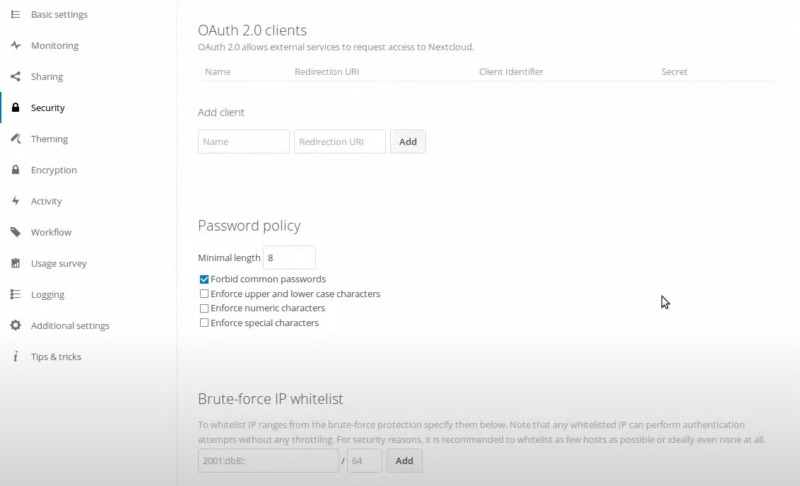Click the Additional settings gear icon
The image size is (800, 486).
(x=15, y=326)
